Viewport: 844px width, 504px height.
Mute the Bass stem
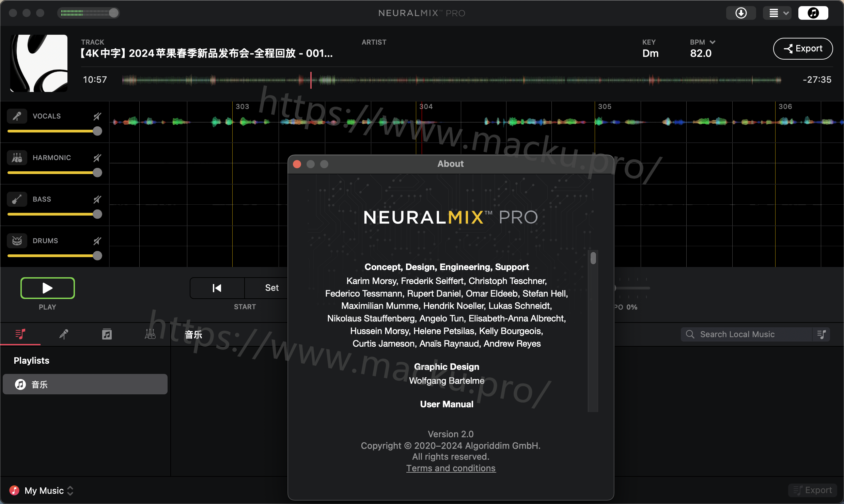[x=97, y=199]
